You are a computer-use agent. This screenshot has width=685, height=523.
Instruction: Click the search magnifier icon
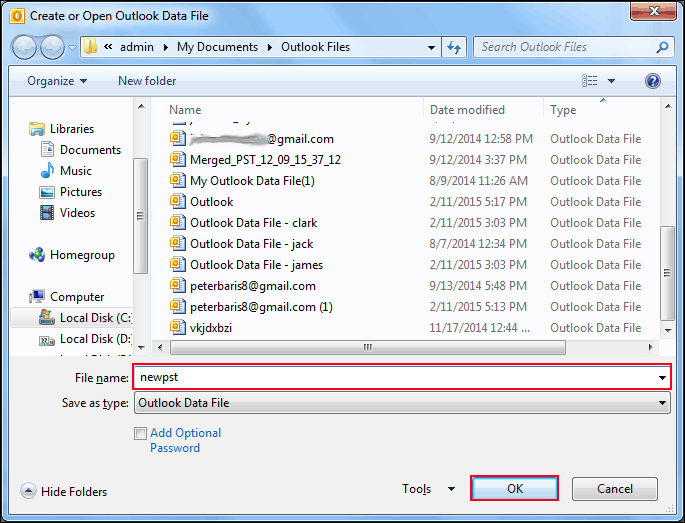[x=662, y=47]
